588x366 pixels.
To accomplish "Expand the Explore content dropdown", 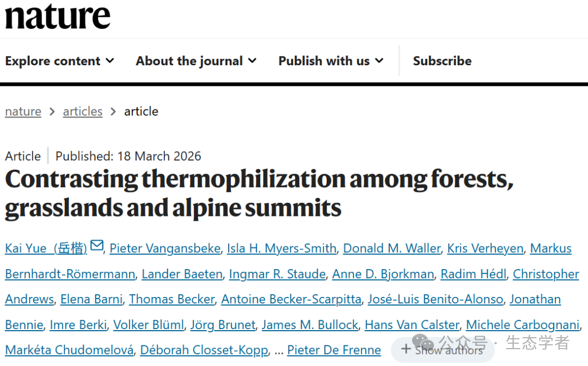I will coord(59,61).
